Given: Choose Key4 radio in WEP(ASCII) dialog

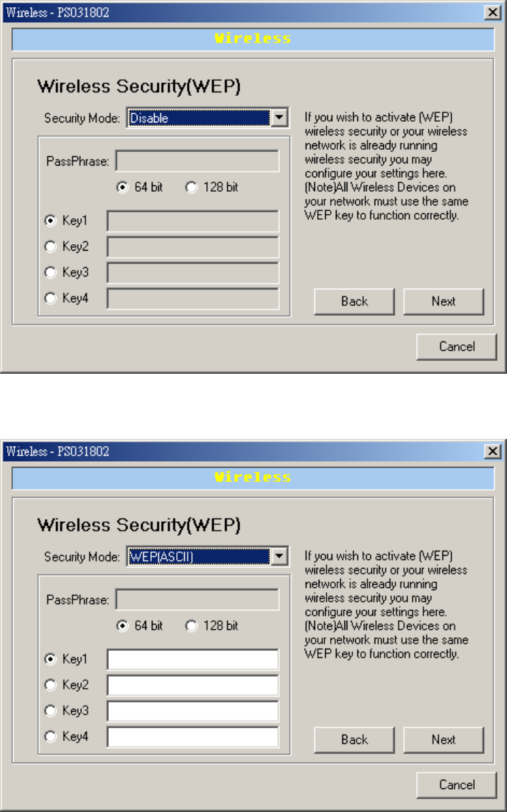Looking at the screenshot, I should point(50,736).
